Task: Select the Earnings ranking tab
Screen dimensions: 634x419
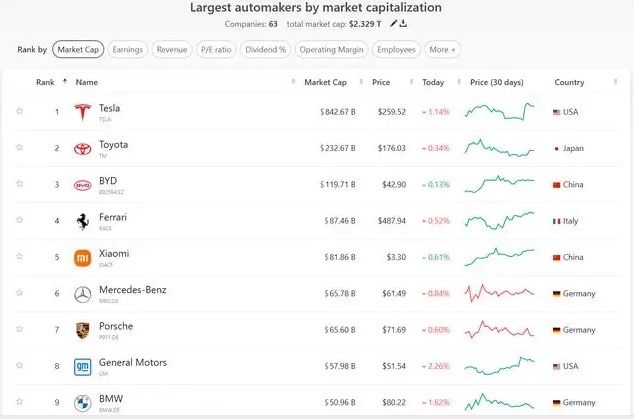Action: (127, 49)
